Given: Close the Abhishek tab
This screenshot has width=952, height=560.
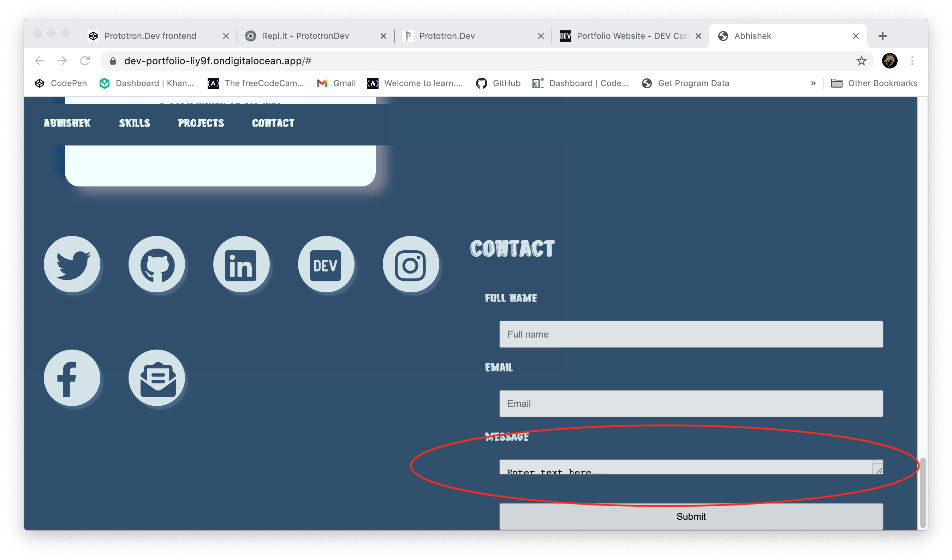Looking at the screenshot, I should (x=856, y=36).
